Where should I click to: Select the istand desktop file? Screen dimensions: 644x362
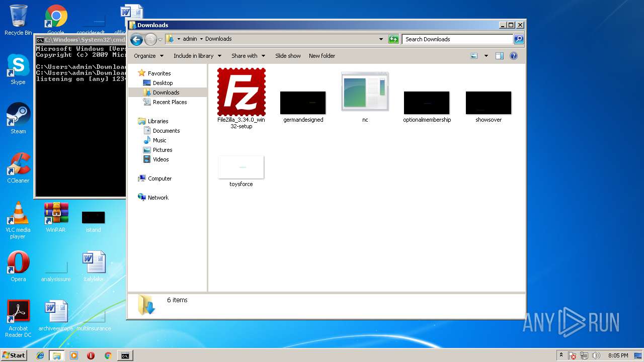tap(94, 221)
